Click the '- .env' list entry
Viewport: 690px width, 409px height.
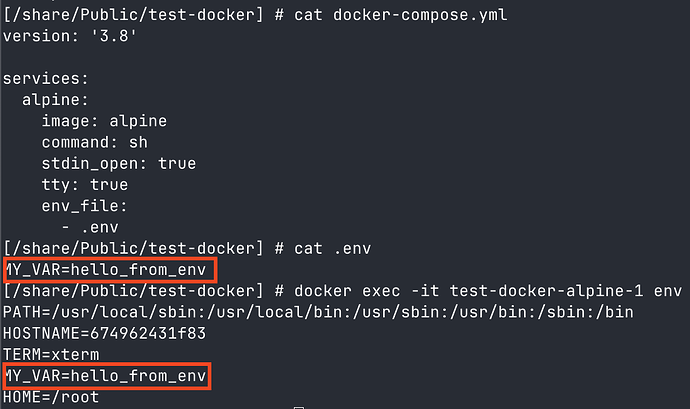click(x=89, y=227)
